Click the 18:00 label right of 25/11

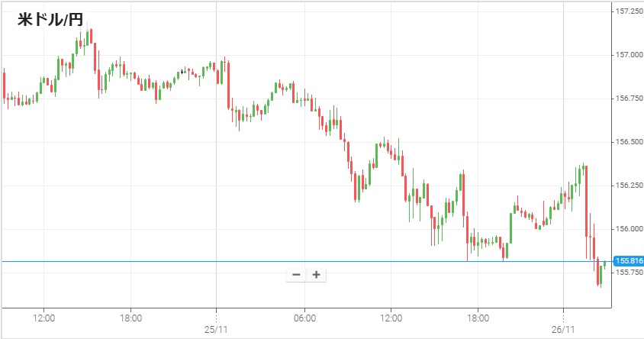[x=478, y=317]
